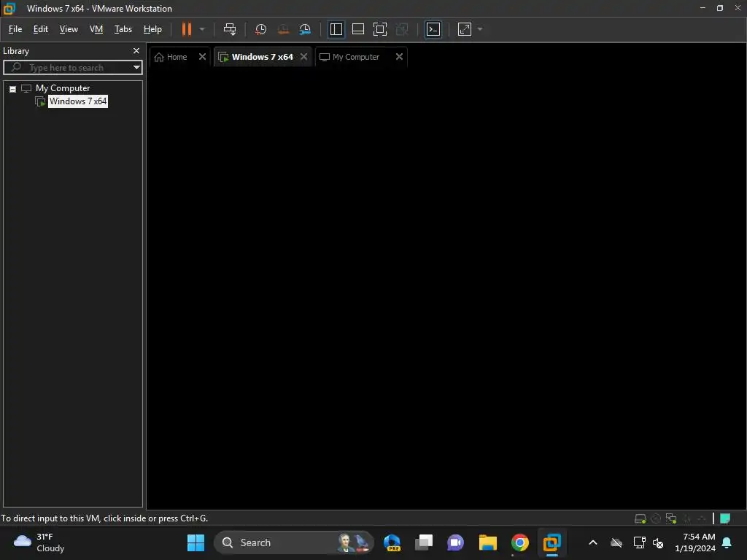Click the OneDrive tray icon
The image size is (747, 560).
pos(616,542)
